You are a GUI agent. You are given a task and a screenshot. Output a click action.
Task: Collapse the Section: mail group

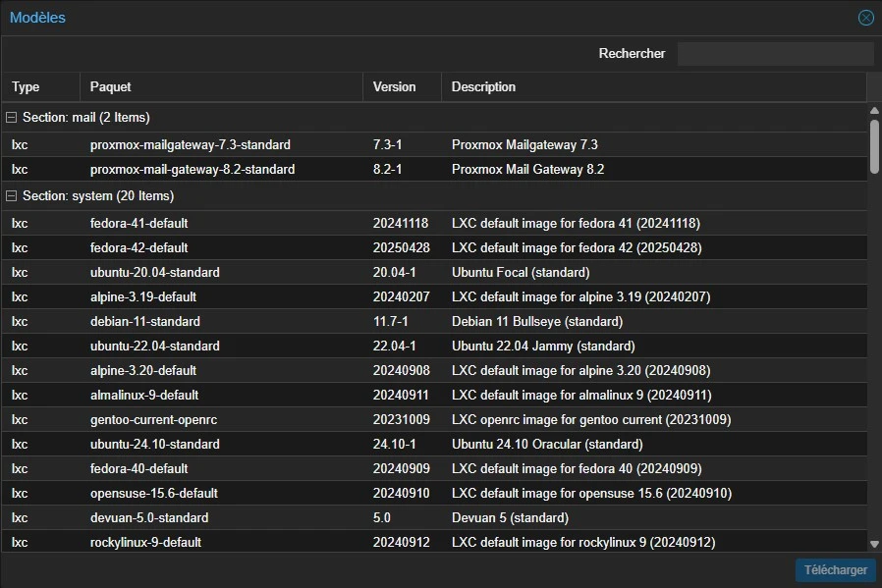pos(11,118)
